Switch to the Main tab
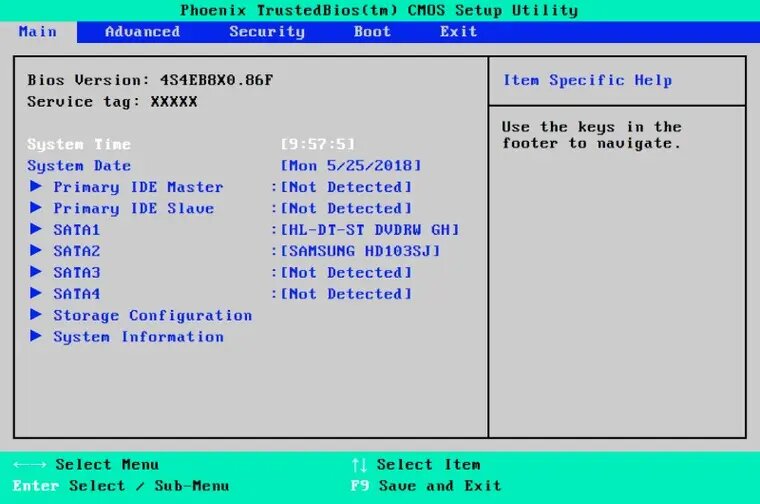 [x=38, y=32]
